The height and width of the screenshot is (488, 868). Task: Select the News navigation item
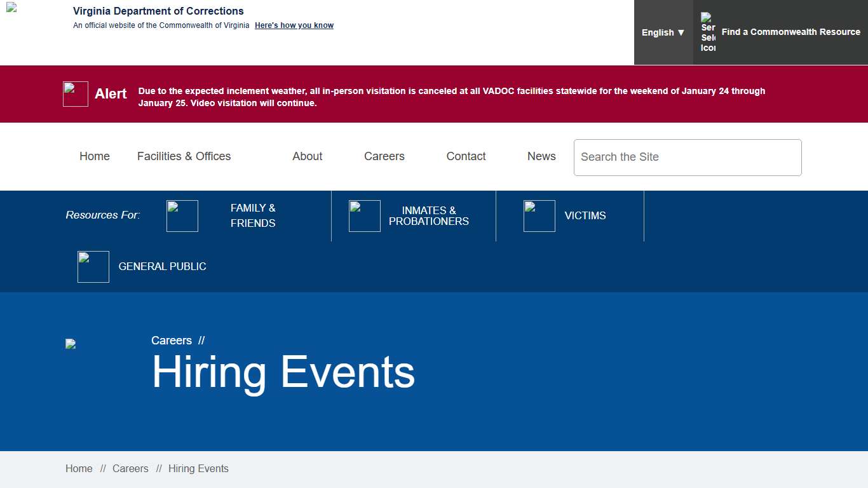[541, 156]
